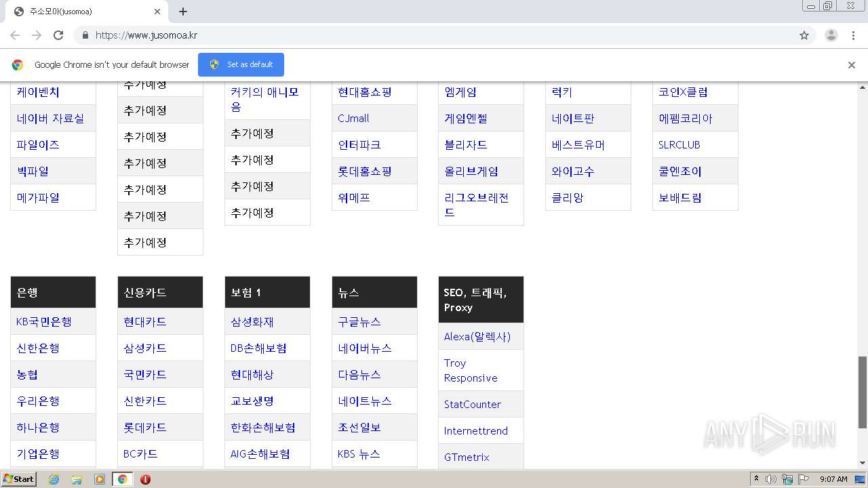Launch Internet Explorer from the taskbar

point(54,479)
